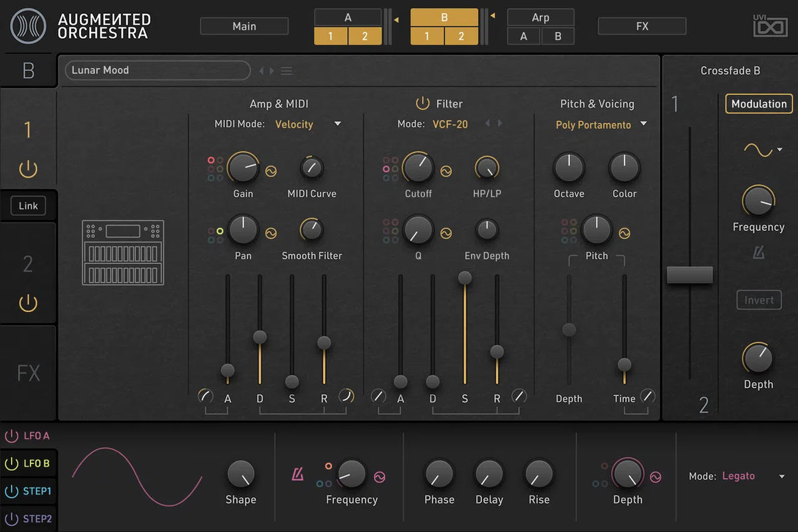Click the modulation icon beside Pitch knob
The width and height of the screenshot is (798, 532).
pyautogui.click(x=624, y=233)
